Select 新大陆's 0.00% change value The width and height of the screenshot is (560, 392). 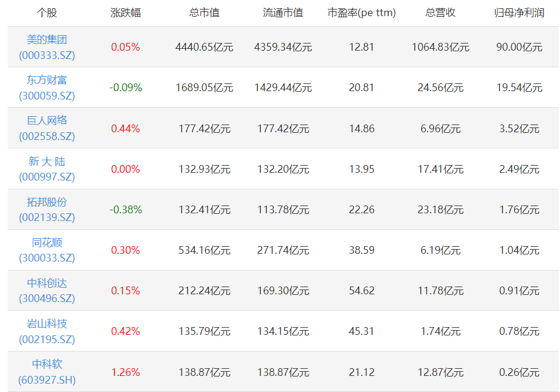click(x=125, y=169)
